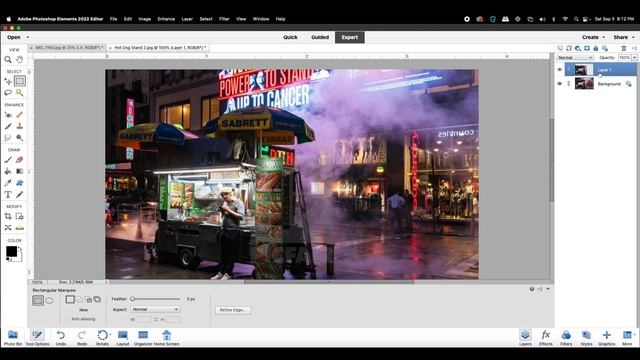Open the foreground color swatch
This screenshot has width=640, height=360.
[x=11, y=251]
